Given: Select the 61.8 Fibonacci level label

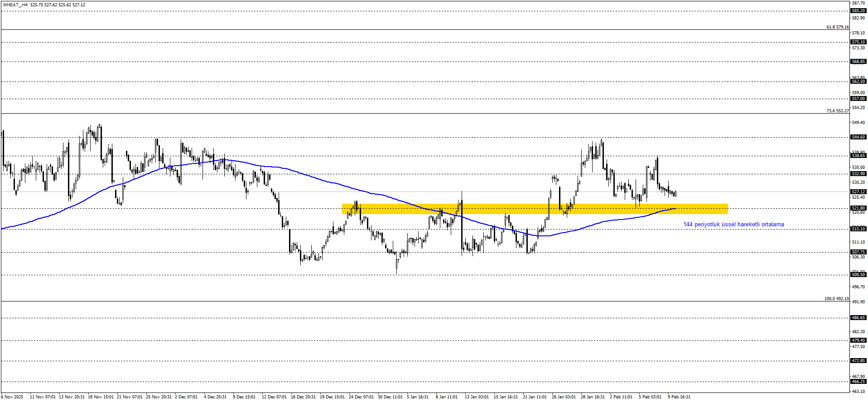Looking at the screenshot, I should [x=837, y=27].
